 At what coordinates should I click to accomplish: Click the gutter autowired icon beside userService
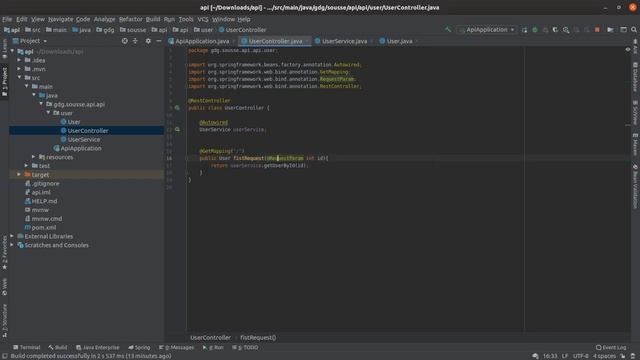point(177,129)
